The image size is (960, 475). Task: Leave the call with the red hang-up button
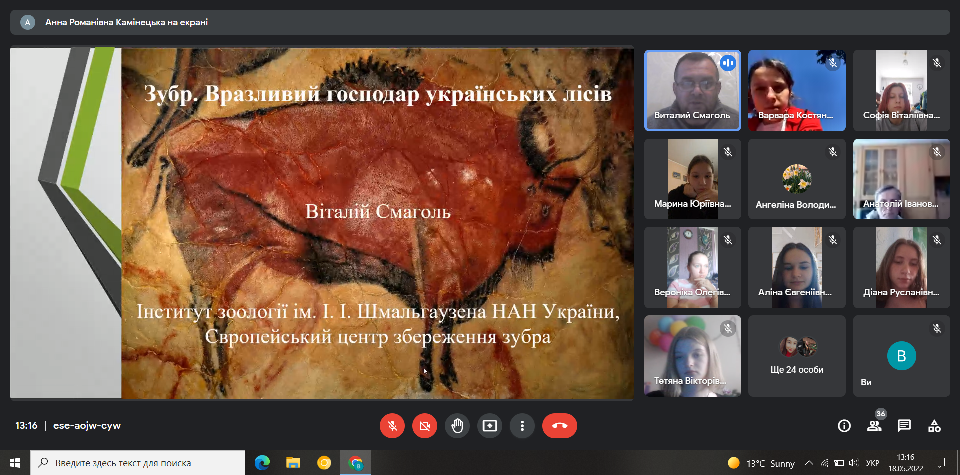(x=560, y=425)
